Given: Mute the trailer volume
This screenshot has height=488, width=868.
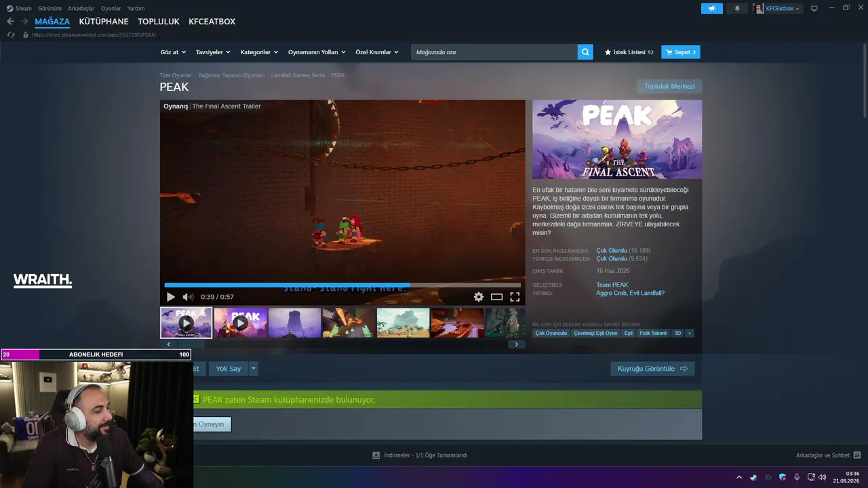Looking at the screenshot, I should (188, 297).
